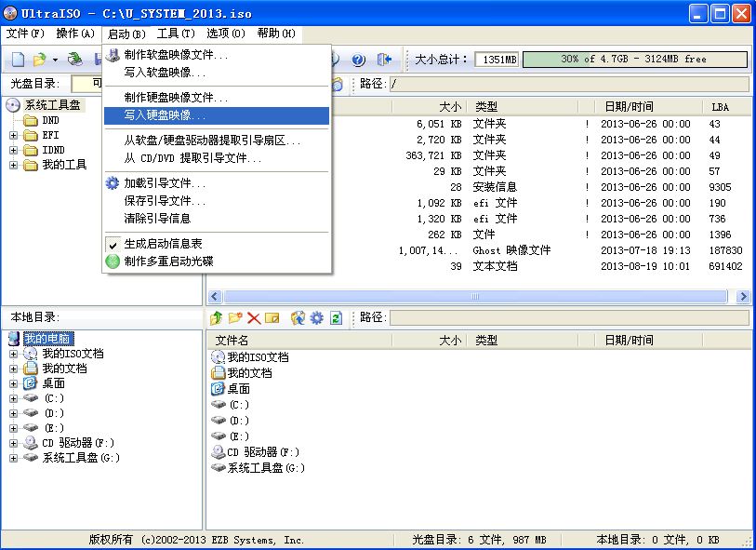Click the gear Settings icon in local toolbar
The height and width of the screenshot is (550, 756).
click(317, 318)
